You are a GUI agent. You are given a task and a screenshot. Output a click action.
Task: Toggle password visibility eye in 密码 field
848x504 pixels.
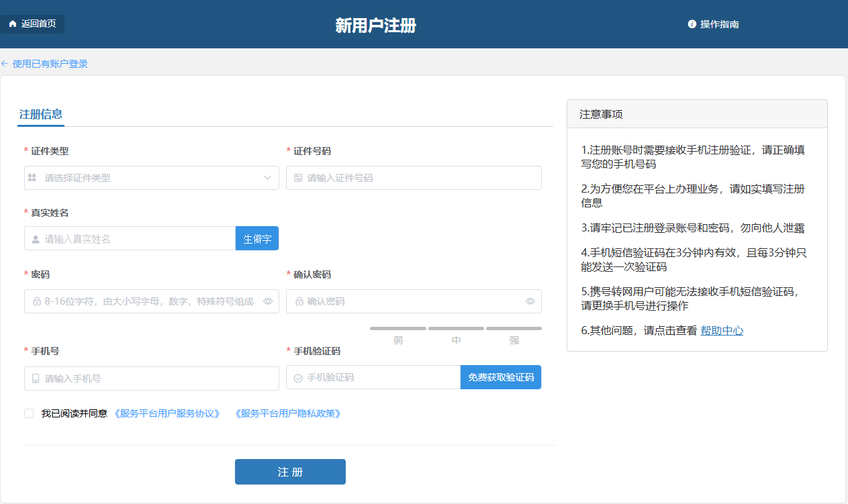(x=268, y=301)
